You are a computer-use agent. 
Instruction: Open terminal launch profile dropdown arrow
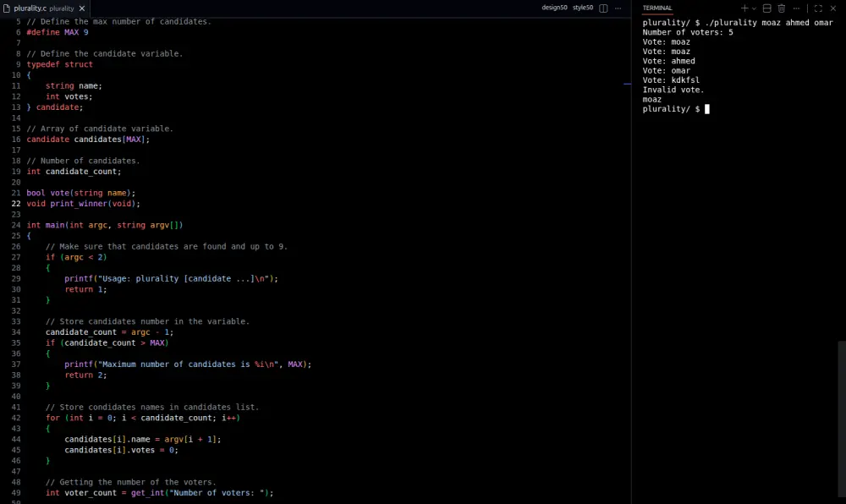click(x=754, y=8)
